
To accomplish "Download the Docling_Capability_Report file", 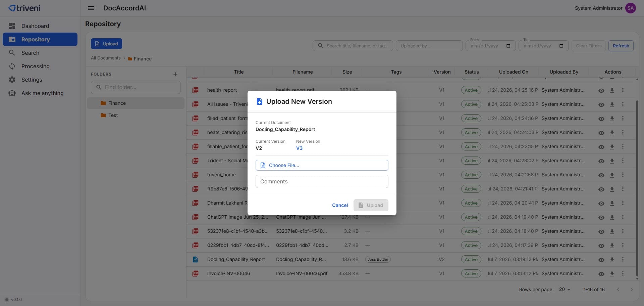I will (612, 260).
